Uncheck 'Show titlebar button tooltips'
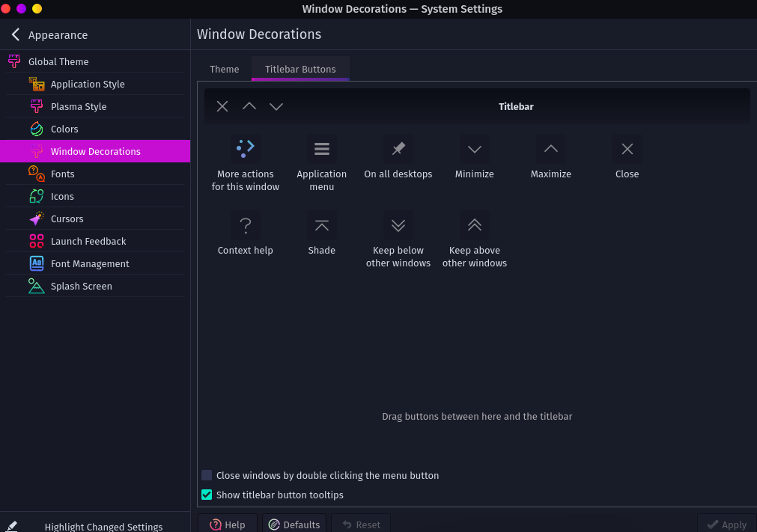757x532 pixels. coord(207,495)
